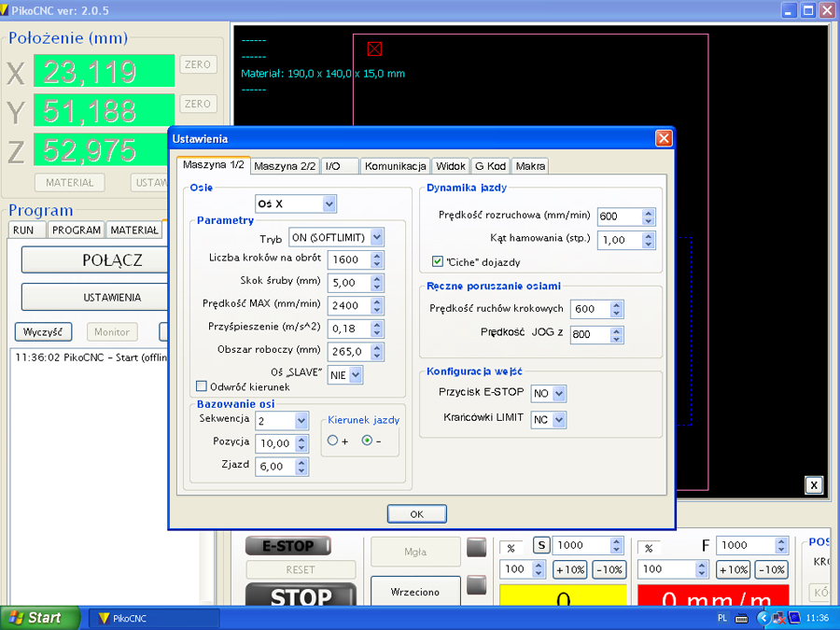
Task: Switch to the Maszyna 2/2 tab
Action: pyautogui.click(x=285, y=166)
